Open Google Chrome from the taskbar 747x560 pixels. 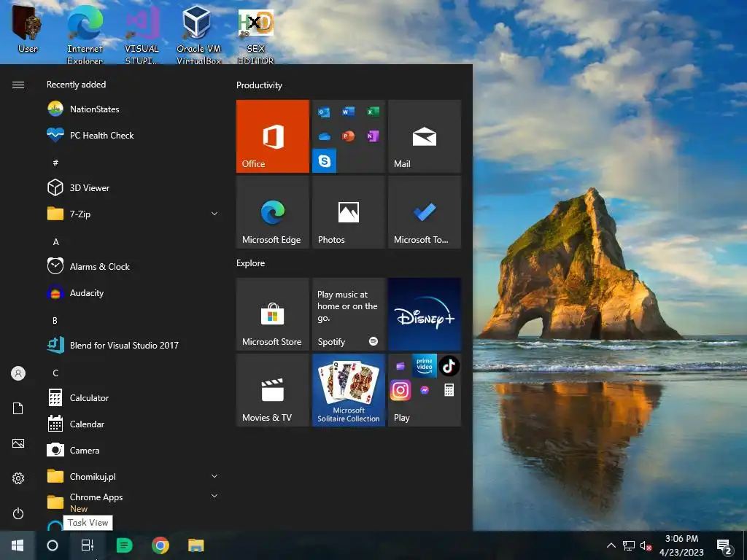click(160, 545)
